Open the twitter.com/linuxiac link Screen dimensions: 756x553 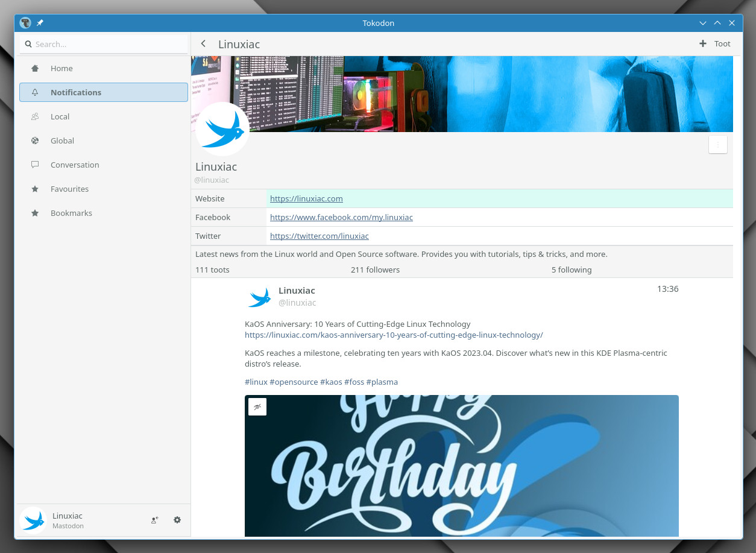(320, 236)
